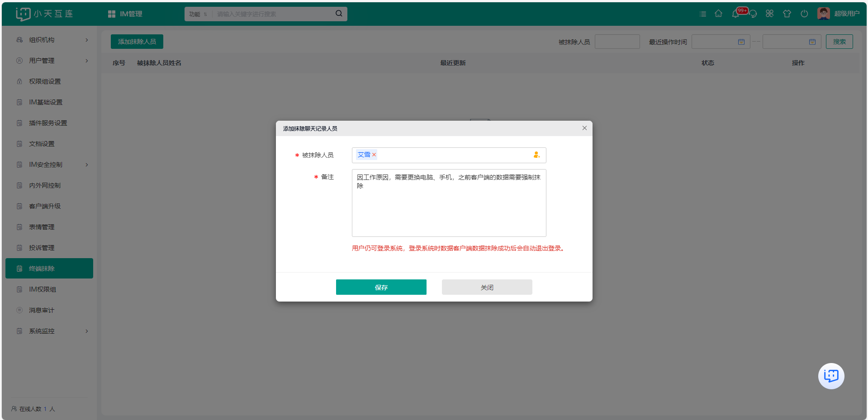Expand the IM安全控制 menu chevron
This screenshot has width=868, height=420.
point(87,165)
